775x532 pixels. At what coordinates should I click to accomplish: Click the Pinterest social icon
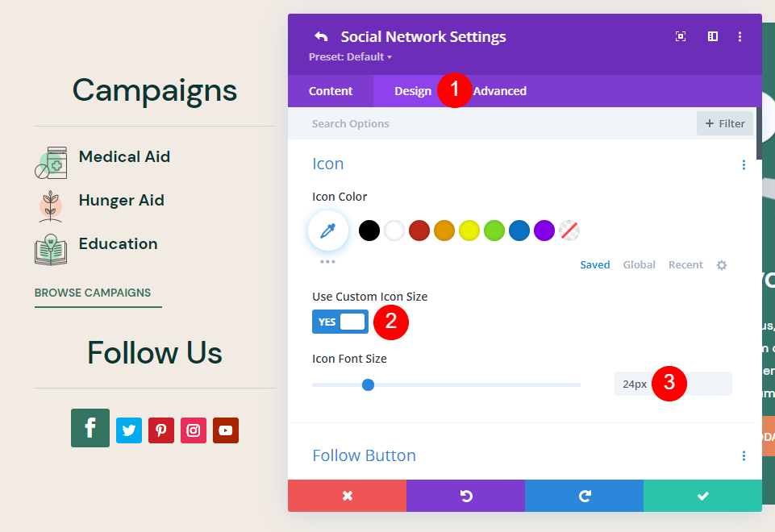tap(161, 430)
